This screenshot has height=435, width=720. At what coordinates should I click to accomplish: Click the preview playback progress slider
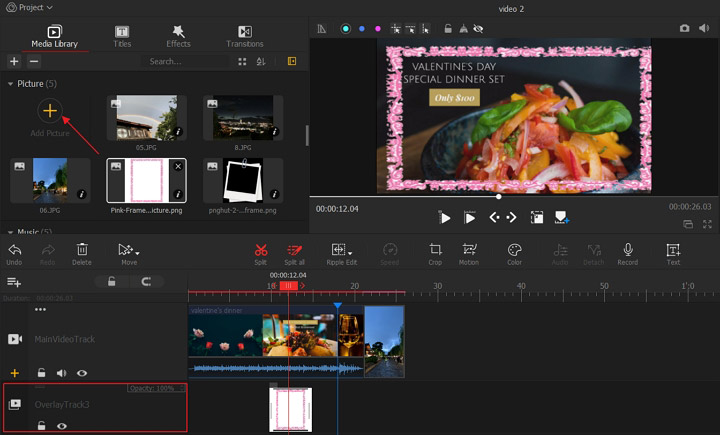tap(498, 196)
